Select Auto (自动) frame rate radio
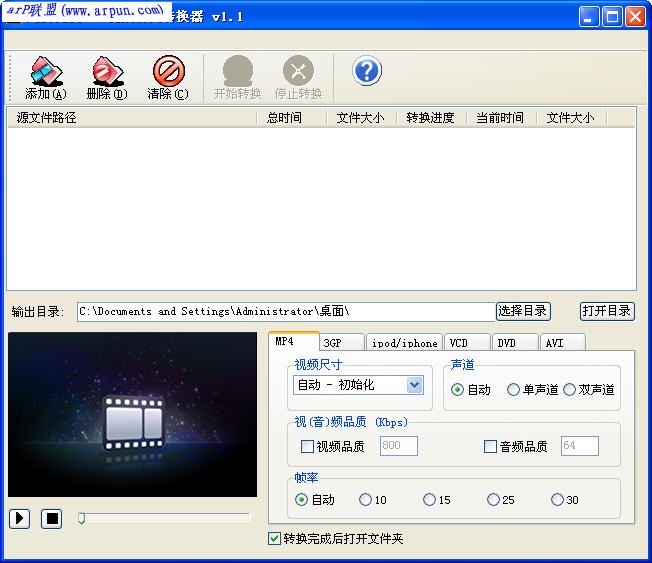 tap(301, 499)
